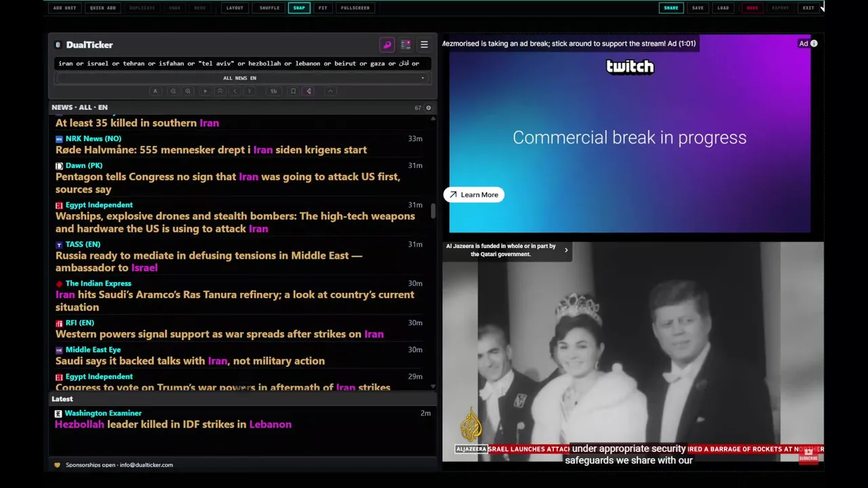868x488 pixels.
Task: Open 'Iran hits Saudi's Aramco's Ras Tanura' headline
Action: pyautogui.click(x=235, y=301)
